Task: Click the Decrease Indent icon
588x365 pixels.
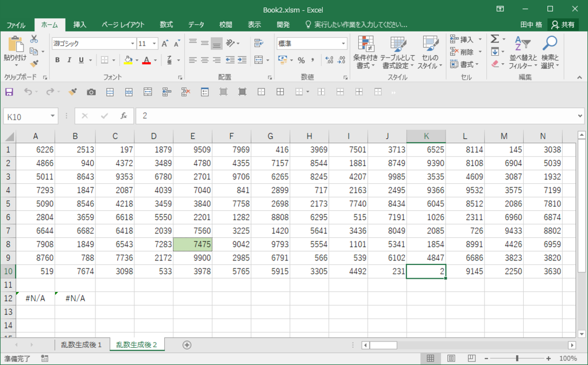Action: (230, 60)
